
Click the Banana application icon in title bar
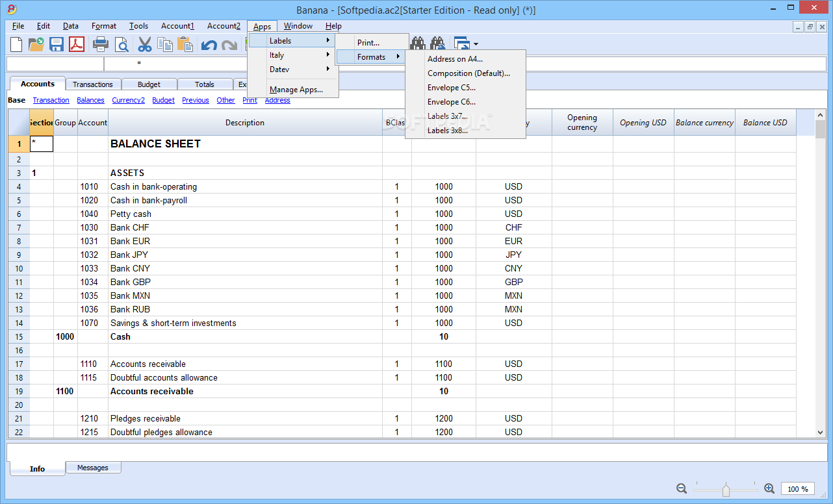11,9
